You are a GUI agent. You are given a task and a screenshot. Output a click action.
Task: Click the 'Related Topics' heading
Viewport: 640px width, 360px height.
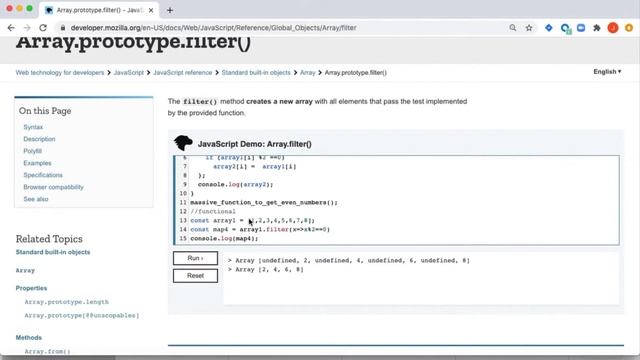[49, 239]
